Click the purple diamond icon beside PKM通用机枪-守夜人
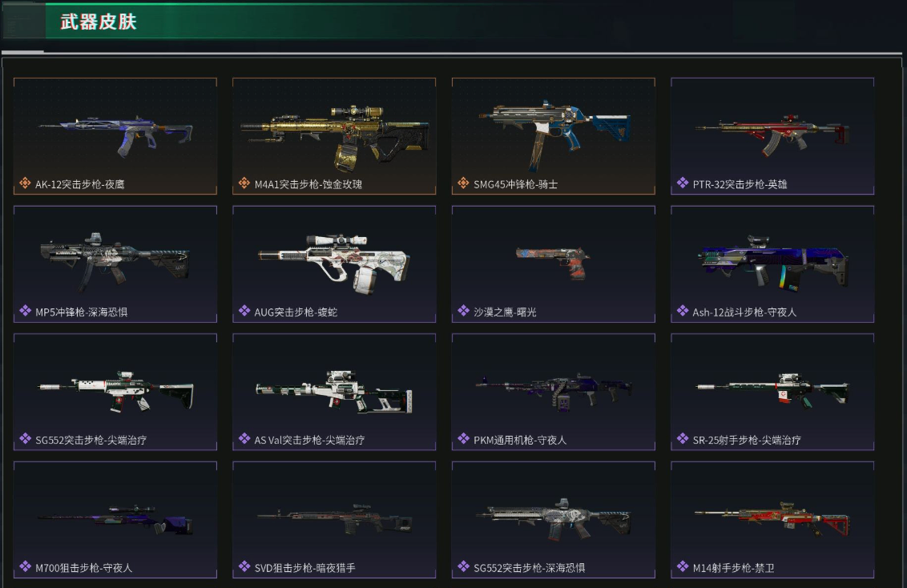 [x=463, y=439]
